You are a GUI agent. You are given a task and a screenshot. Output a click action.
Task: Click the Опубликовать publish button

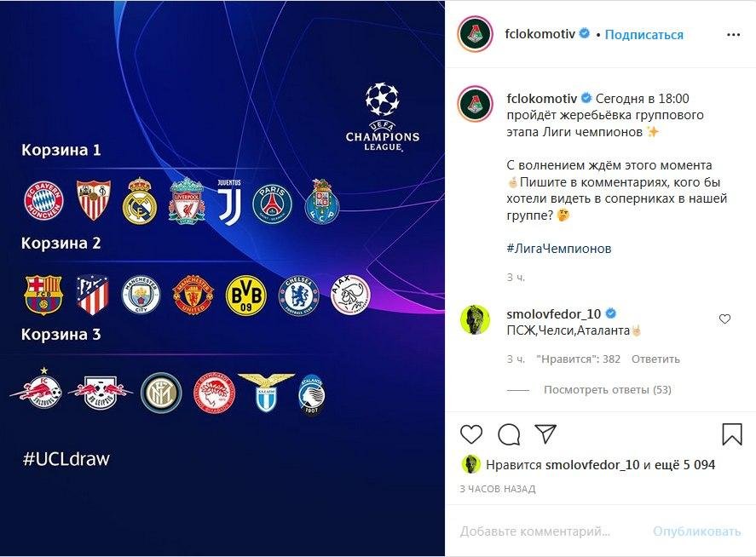coord(696,531)
